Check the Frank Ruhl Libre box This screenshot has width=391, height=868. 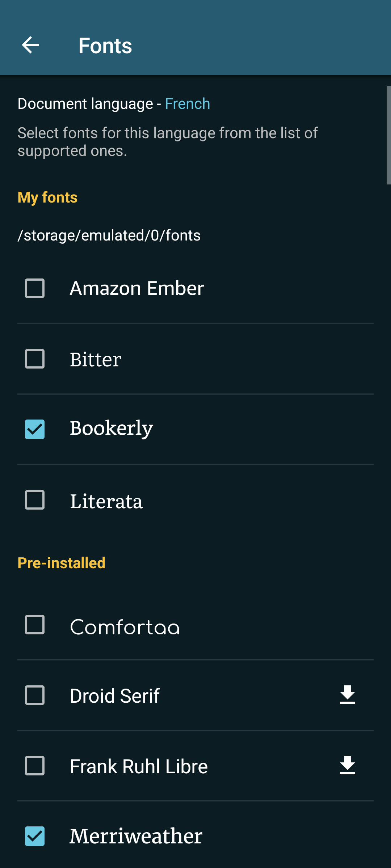pyautogui.click(x=35, y=766)
